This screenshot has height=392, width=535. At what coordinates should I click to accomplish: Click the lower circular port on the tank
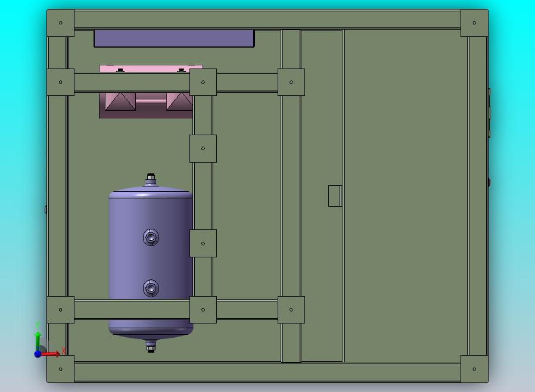click(151, 288)
